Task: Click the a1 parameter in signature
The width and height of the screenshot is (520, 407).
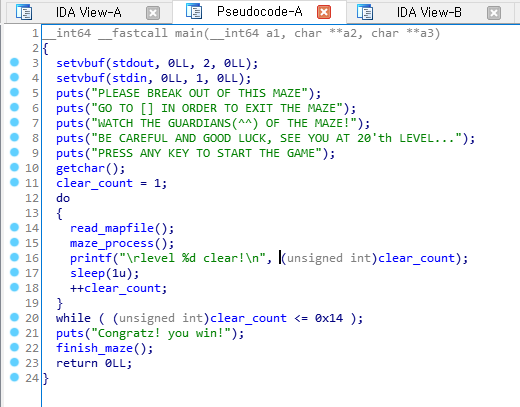Action: coord(273,33)
